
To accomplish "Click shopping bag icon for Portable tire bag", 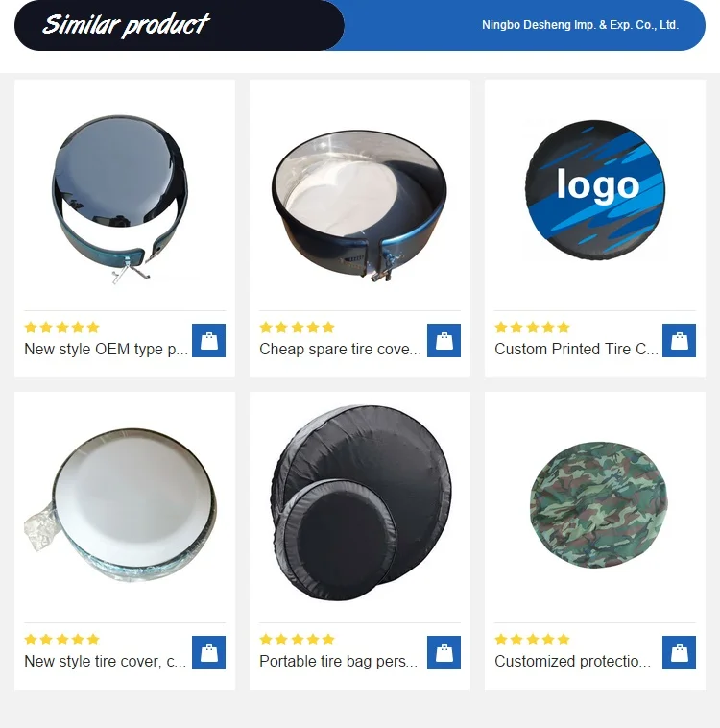I will (x=444, y=652).
